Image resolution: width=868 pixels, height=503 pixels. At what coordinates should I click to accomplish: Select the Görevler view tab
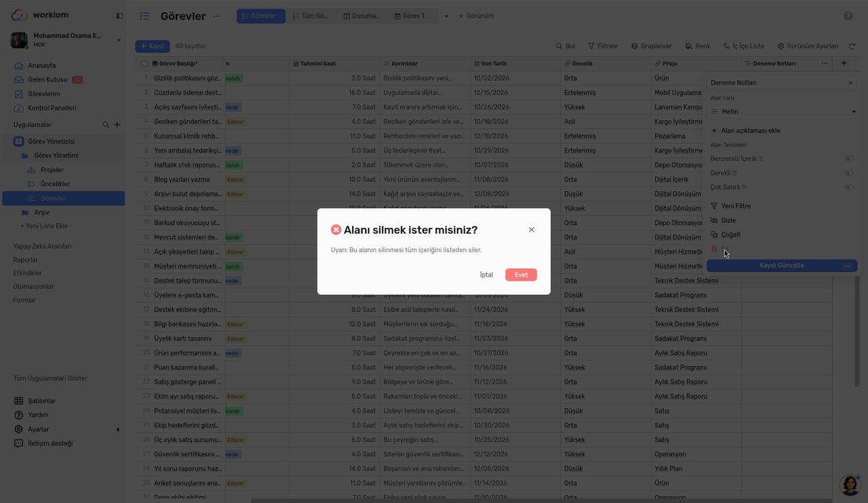click(261, 16)
